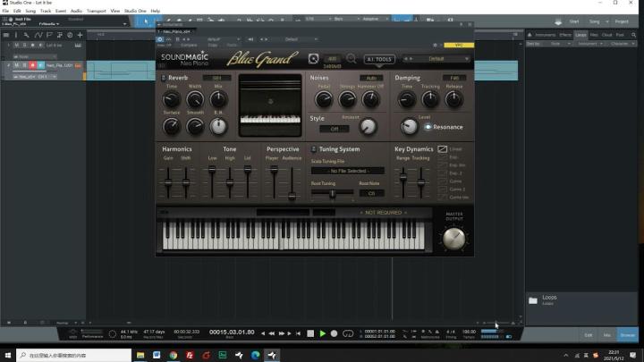Click the Record button in transport

click(334, 333)
